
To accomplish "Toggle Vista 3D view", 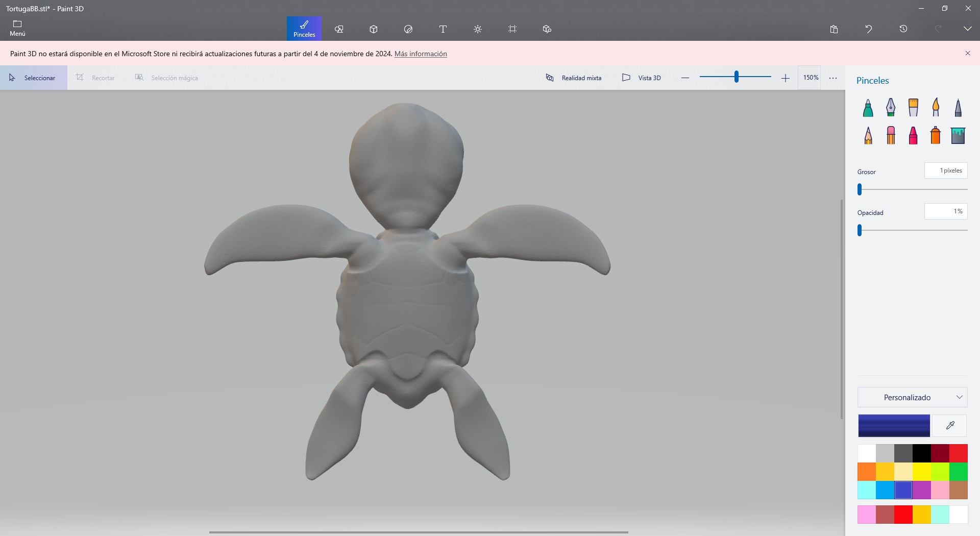I will 642,78.
